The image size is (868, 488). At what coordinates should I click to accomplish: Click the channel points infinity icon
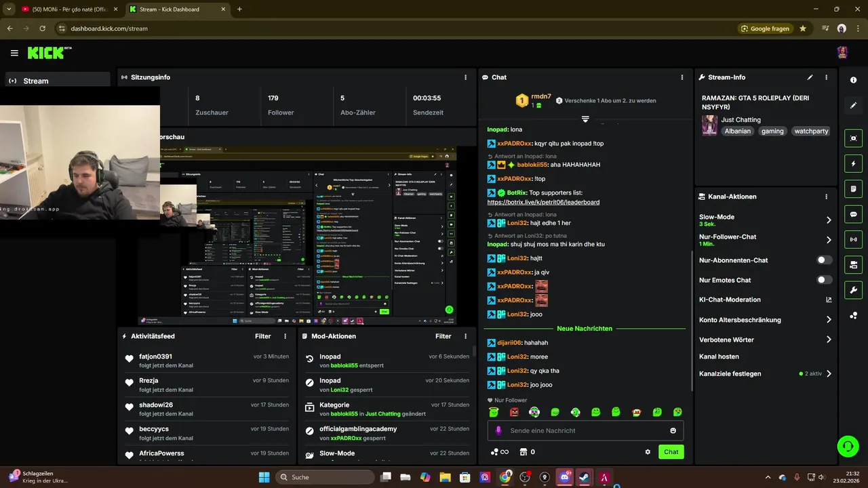pyautogui.click(x=499, y=452)
